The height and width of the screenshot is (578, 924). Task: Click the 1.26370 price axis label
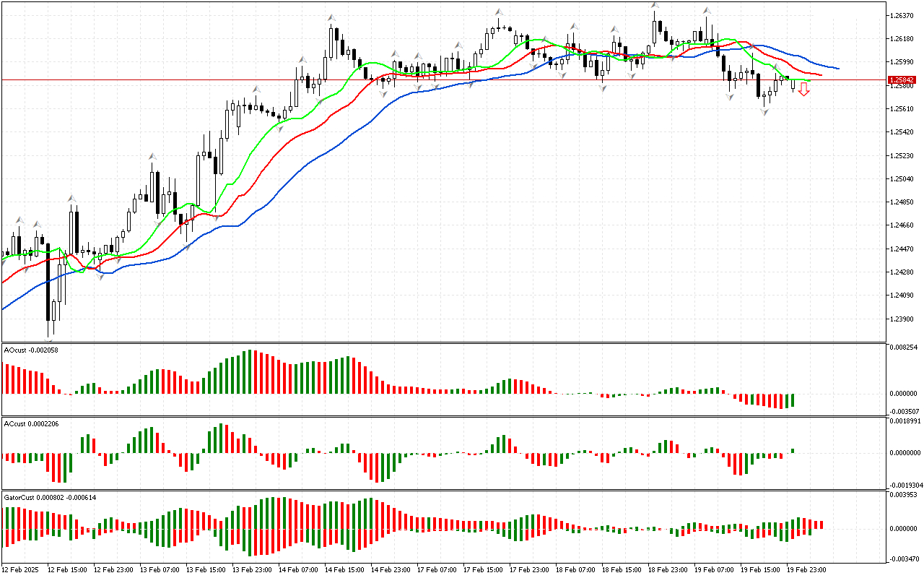coord(902,15)
